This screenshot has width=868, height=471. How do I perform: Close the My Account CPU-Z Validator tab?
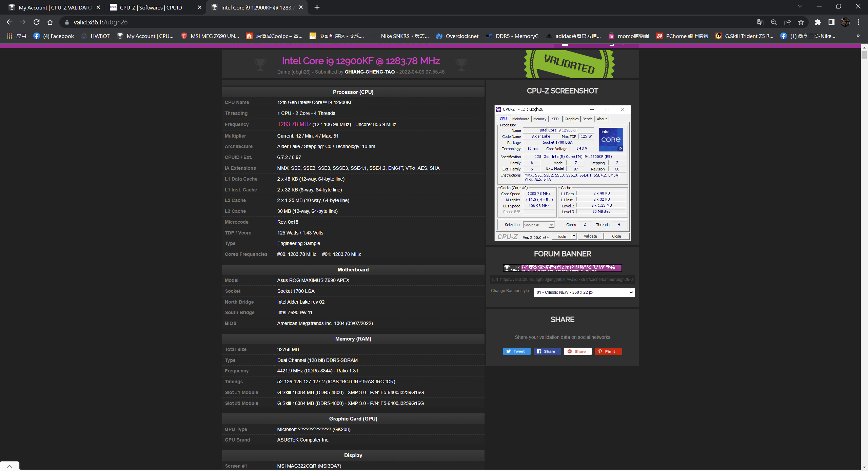click(98, 7)
